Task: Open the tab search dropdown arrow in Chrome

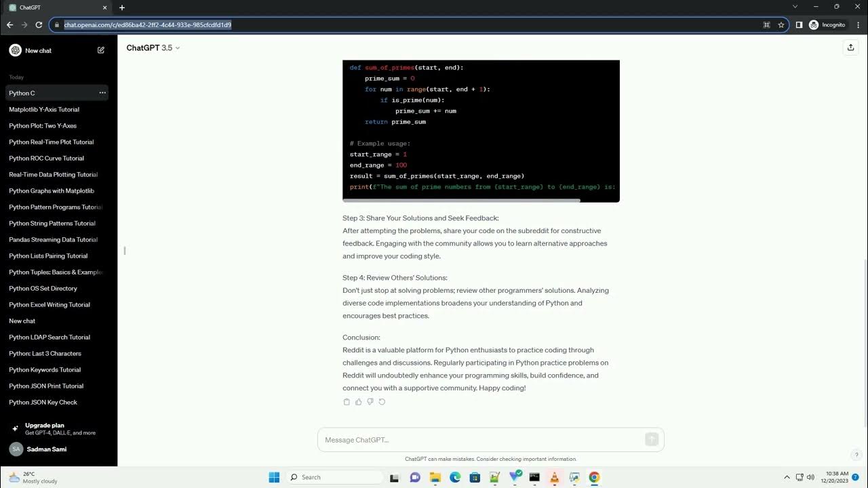Action: [795, 7]
